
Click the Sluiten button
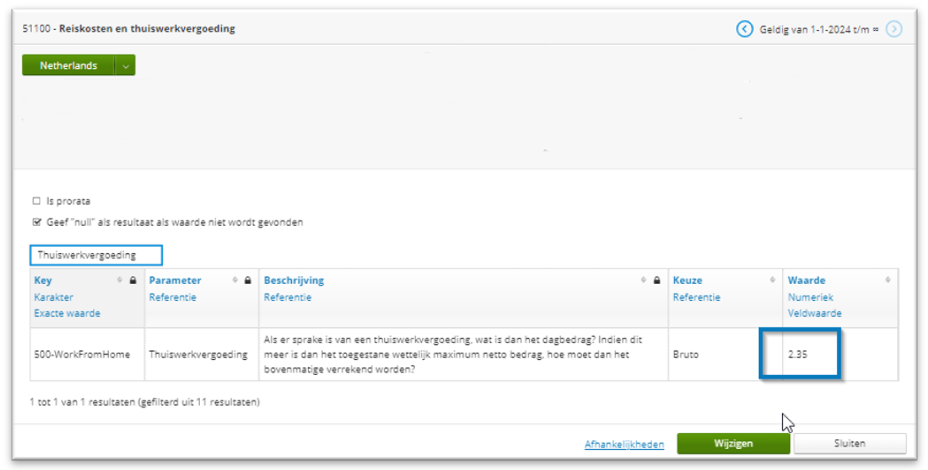(x=850, y=443)
